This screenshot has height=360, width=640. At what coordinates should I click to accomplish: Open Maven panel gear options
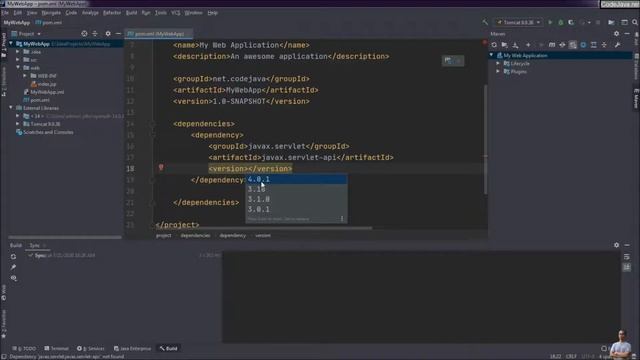(616, 34)
